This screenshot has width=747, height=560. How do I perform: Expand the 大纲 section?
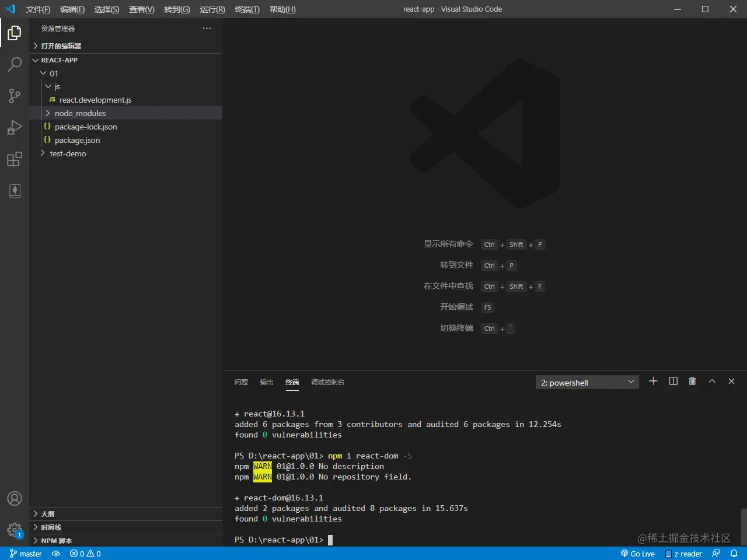[125, 514]
